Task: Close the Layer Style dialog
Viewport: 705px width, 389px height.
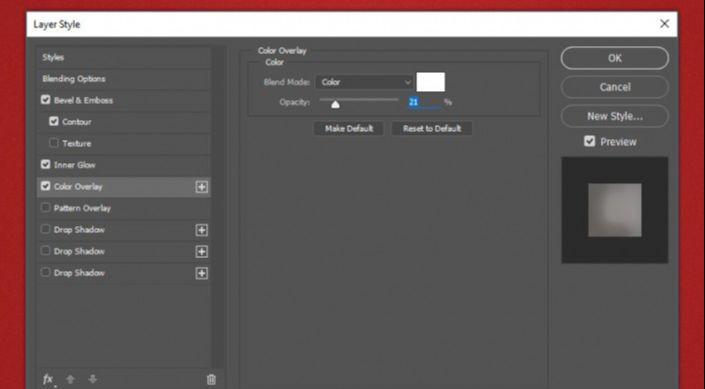Action: coord(664,24)
